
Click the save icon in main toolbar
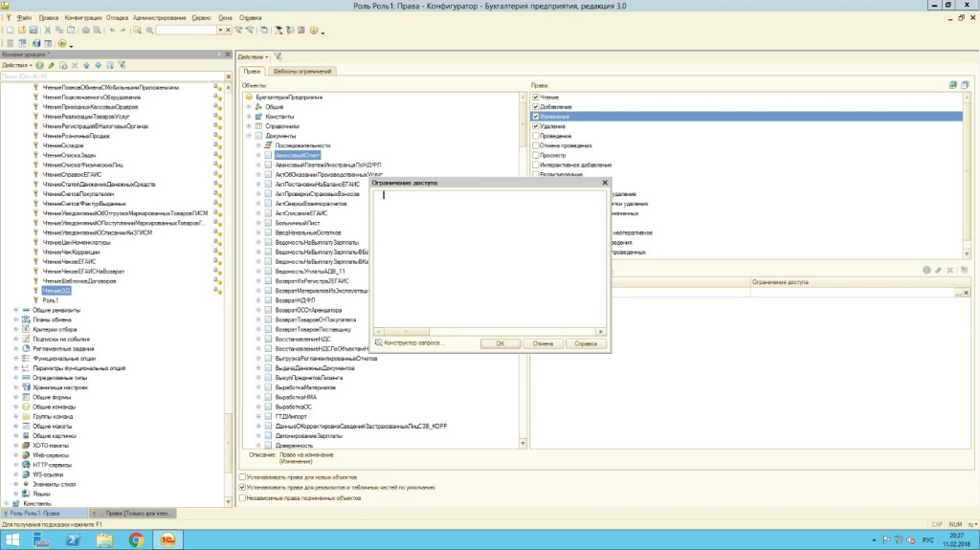click(x=32, y=31)
